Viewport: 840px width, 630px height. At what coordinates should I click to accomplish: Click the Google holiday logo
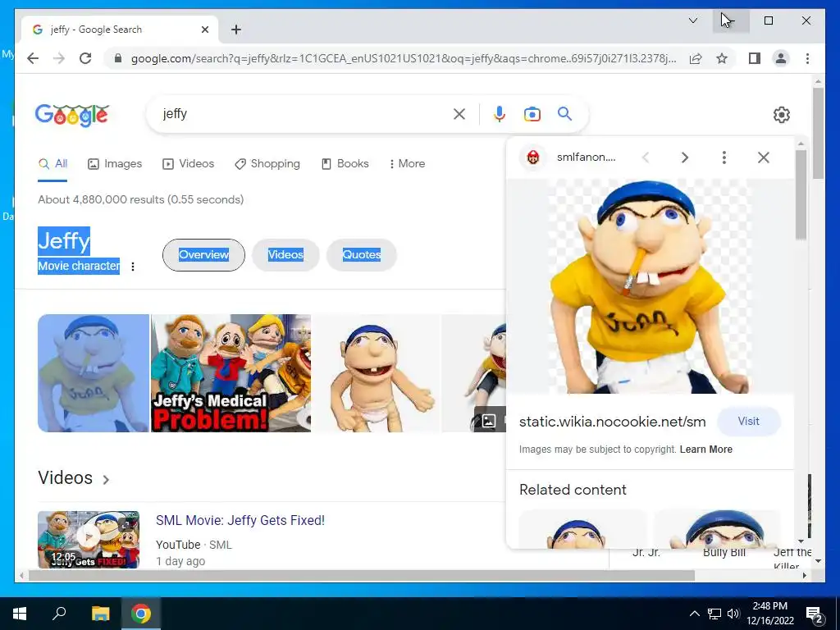[72, 115]
